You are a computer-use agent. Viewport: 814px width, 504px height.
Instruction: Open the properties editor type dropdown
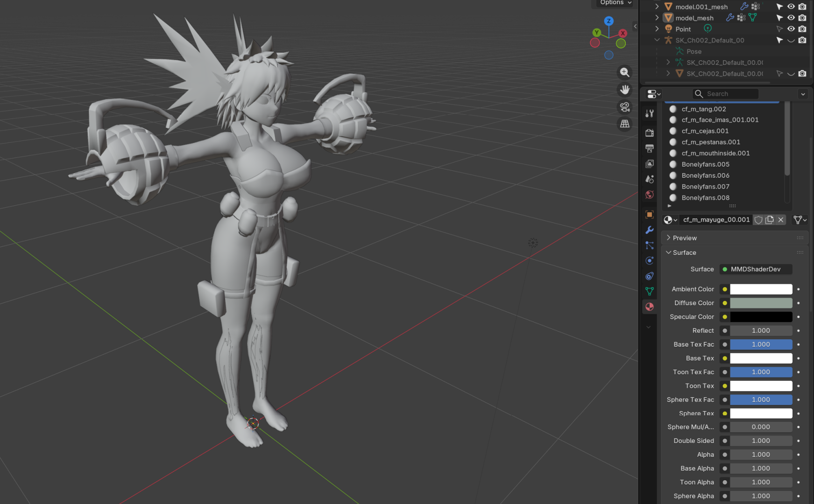(653, 94)
